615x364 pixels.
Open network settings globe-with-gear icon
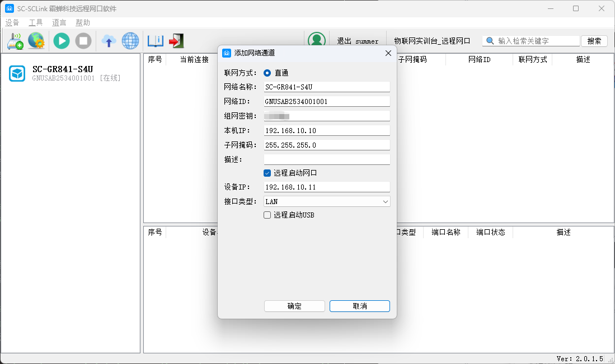point(36,41)
